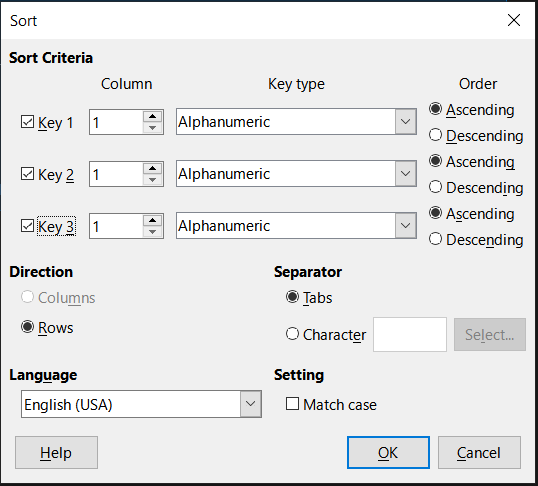Increase Key 2 column number with up arrow
The image size is (538, 486).
(152, 168)
